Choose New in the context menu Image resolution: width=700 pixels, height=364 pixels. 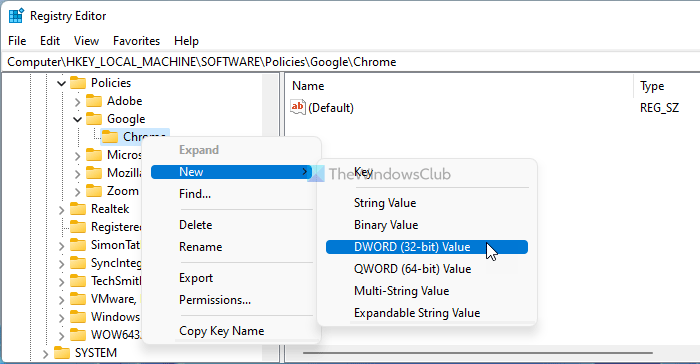[231, 172]
